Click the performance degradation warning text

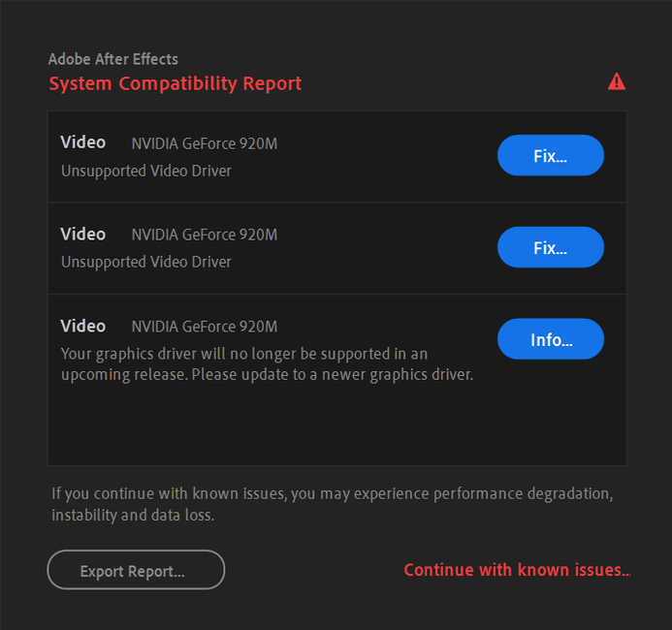pyautogui.click(x=333, y=493)
